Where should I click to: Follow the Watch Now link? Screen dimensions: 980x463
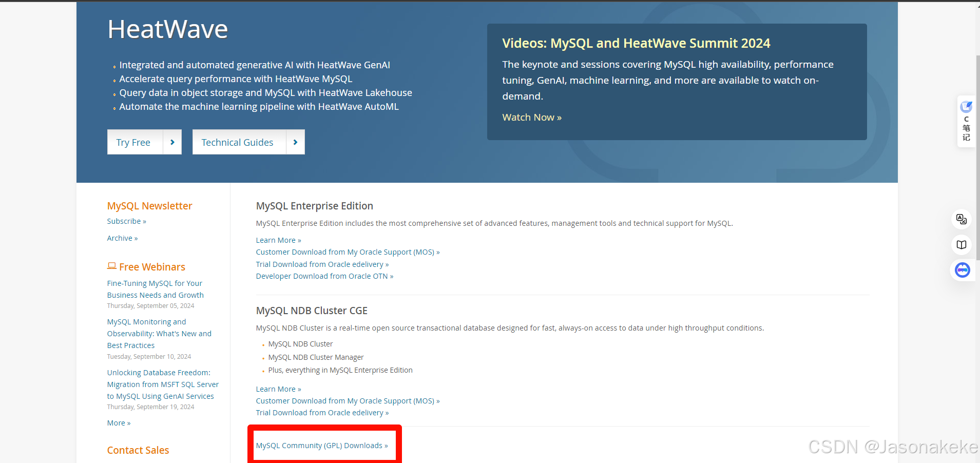[532, 118]
